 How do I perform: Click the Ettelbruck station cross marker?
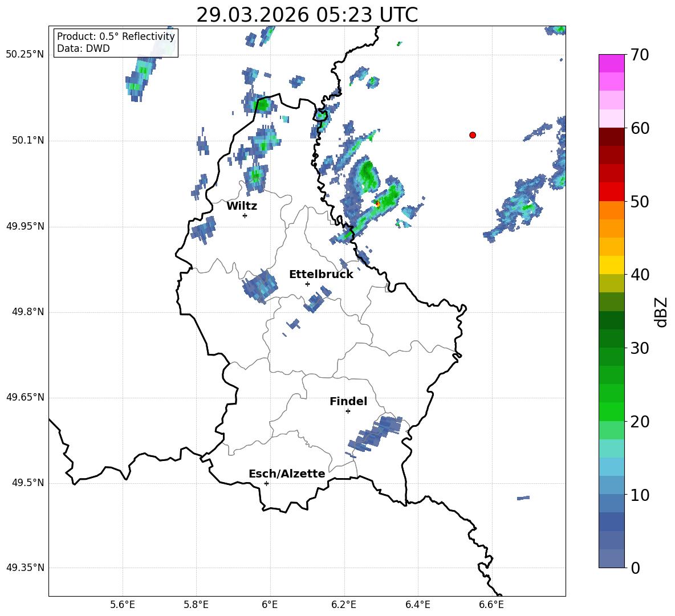[x=307, y=284]
